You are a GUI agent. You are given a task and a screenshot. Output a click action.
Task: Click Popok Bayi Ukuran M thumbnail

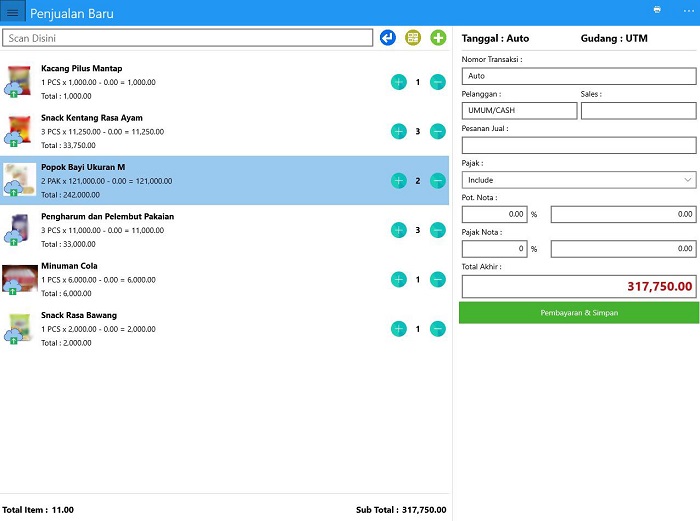pos(19,180)
